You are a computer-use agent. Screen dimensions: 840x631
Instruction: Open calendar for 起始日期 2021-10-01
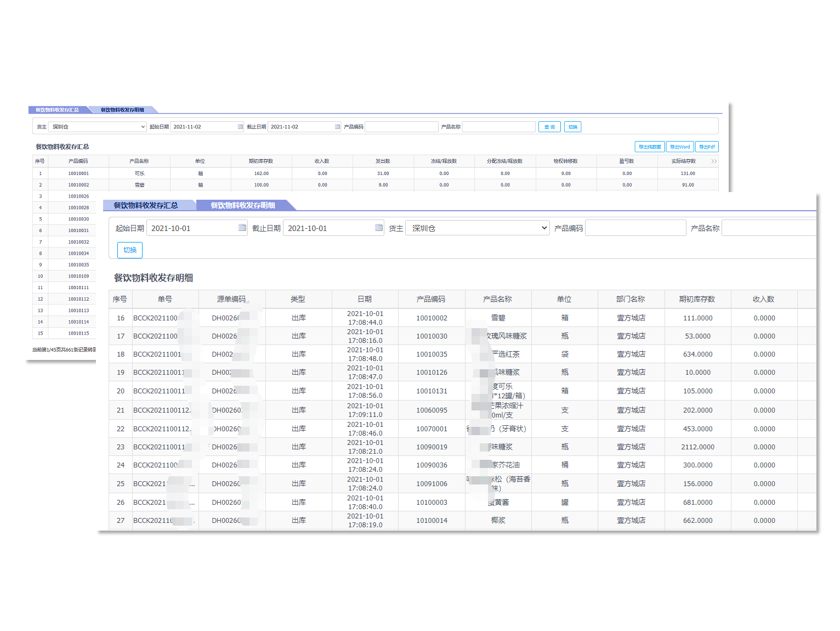point(242,228)
